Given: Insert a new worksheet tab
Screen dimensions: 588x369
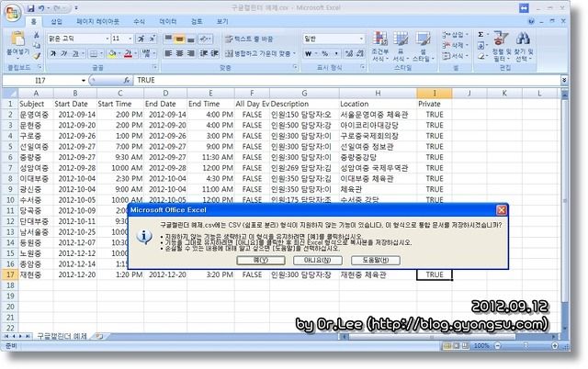Looking at the screenshot, I should coord(98,336).
